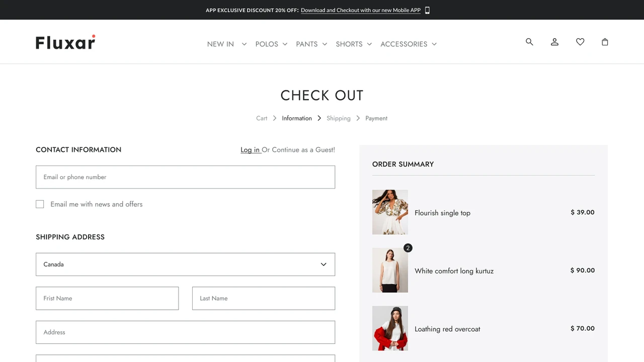Click the item-count badge showing 2
This screenshot has height=362, width=644.
408,248
